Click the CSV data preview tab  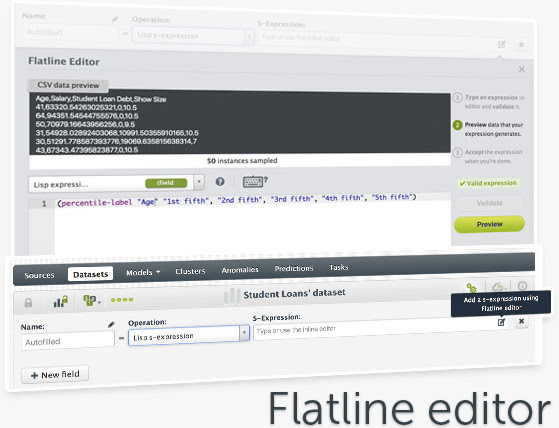click(x=68, y=85)
